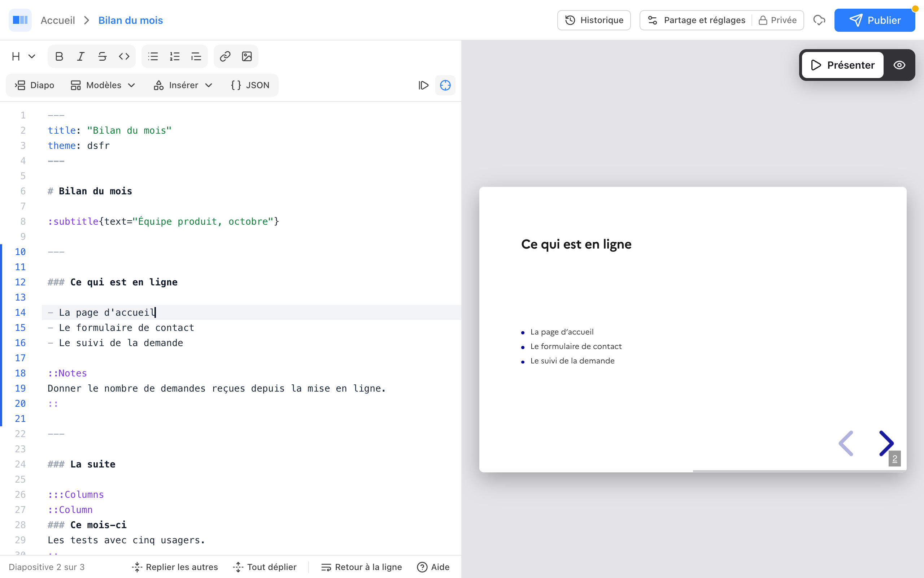Insert a hyperlink

225,57
